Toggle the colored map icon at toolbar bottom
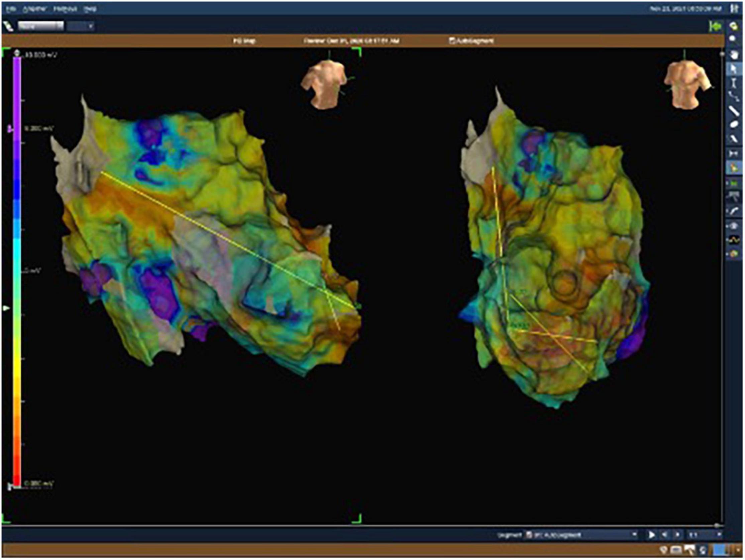This screenshot has height=560, width=745. tap(734, 253)
